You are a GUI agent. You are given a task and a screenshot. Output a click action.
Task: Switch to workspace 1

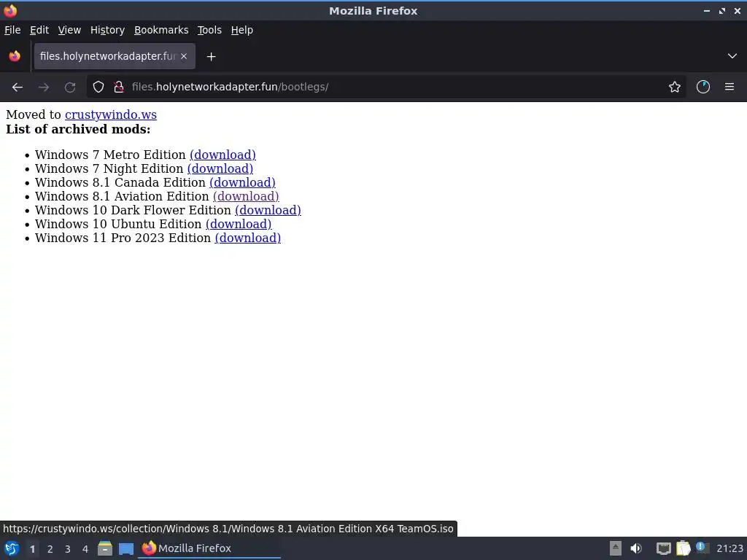[32, 549]
